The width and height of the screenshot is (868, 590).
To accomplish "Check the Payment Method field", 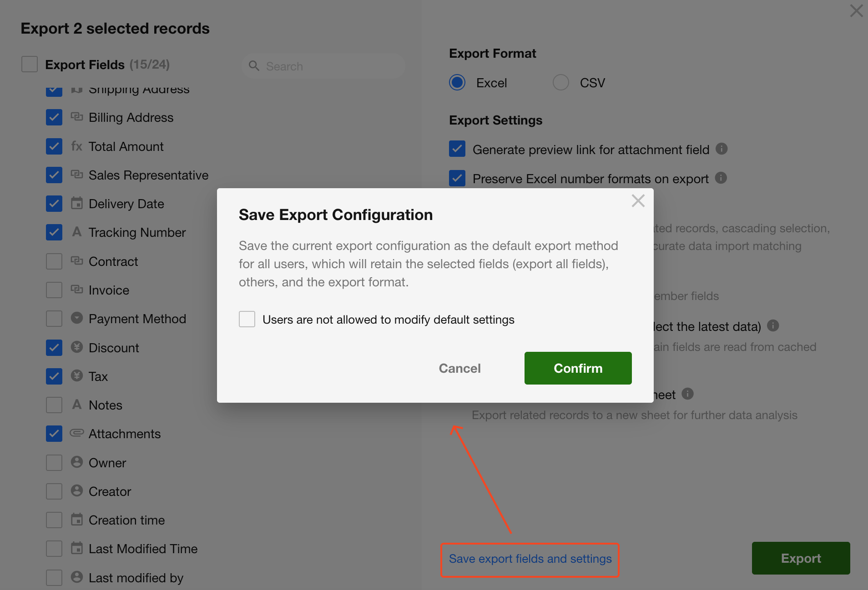I will click(54, 319).
